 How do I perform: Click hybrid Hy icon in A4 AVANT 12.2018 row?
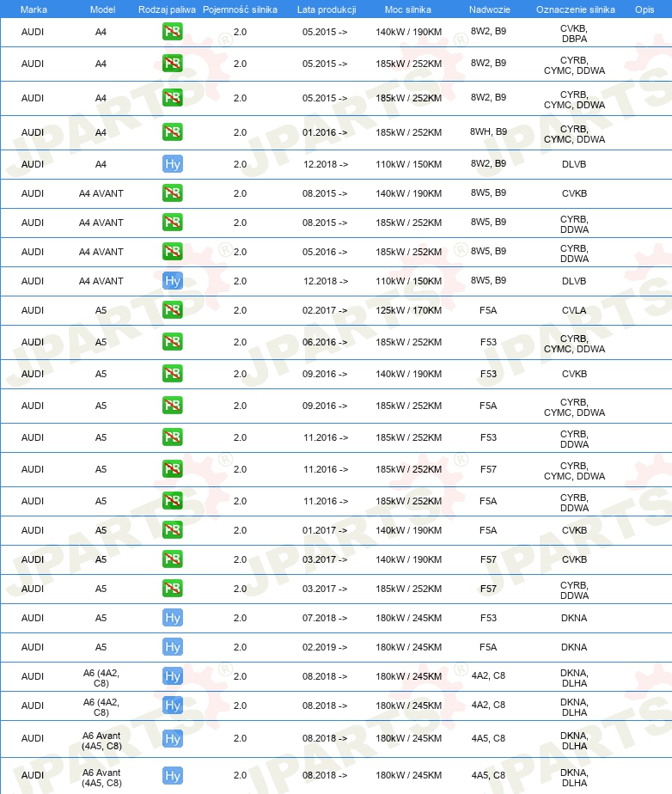click(x=172, y=281)
